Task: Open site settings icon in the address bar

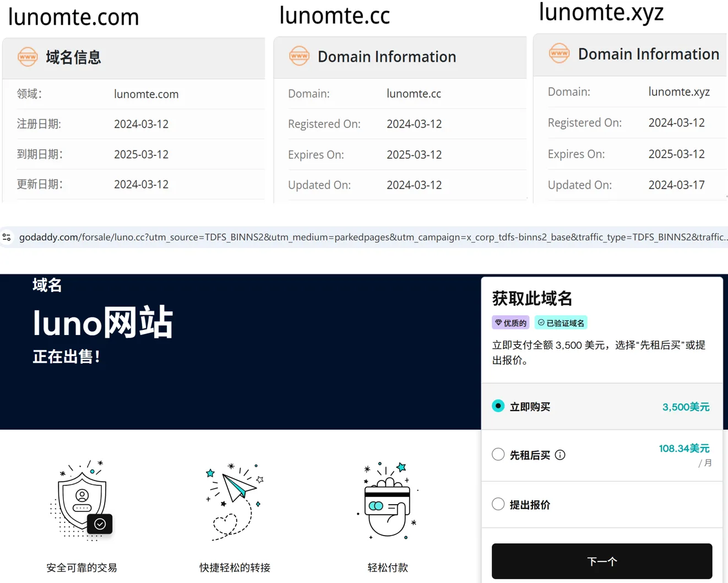Action: 7,237
